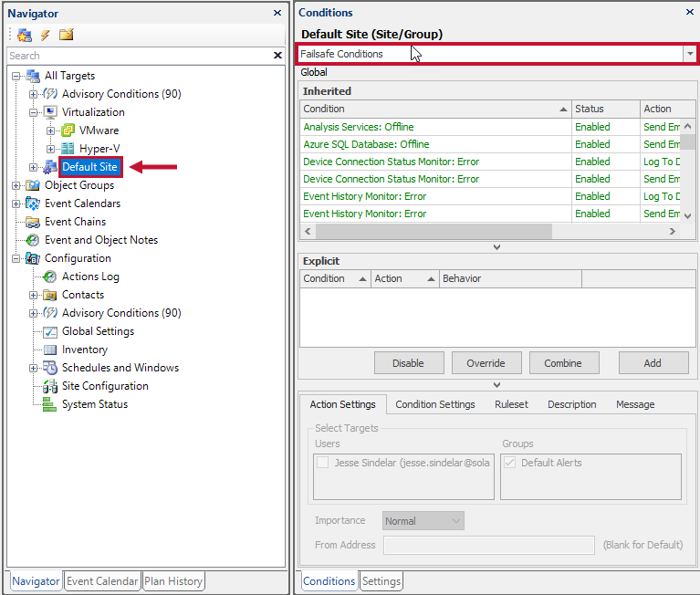Collapse the All Targets tree node
This screenshot has width=700, height=595.
[x=16, y=77]
